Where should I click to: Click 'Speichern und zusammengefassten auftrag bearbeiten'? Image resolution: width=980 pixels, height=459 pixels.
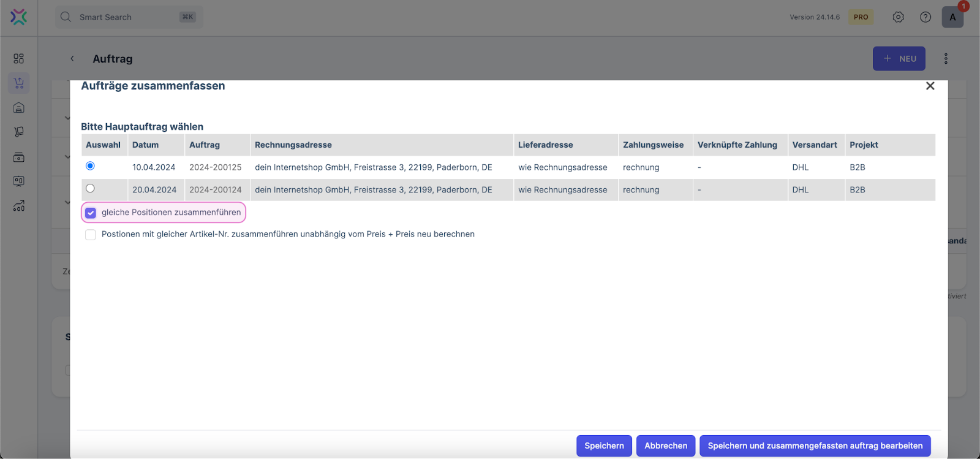[x=815, y=446]
